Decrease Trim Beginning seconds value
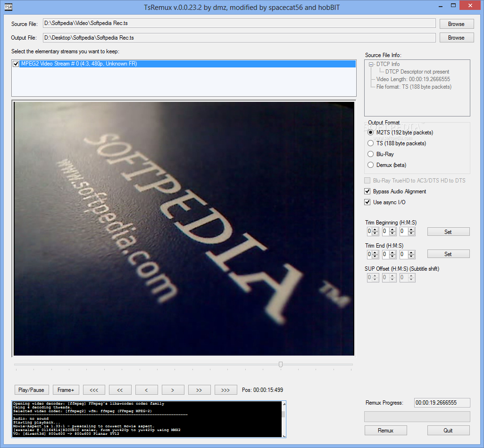The width and height of the screenshot is (484, 448). pos(411,233)
